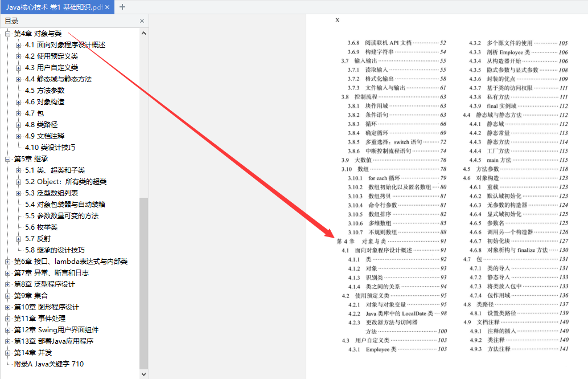Click the bookmarks panel scrollbar thumb
This screenshot has width=588, height=379.
(143, 284)
